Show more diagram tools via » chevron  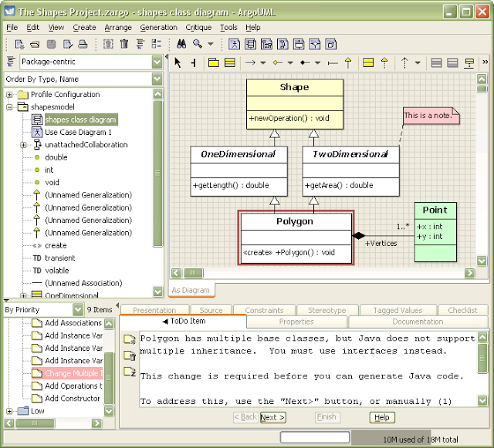point(486,62)
